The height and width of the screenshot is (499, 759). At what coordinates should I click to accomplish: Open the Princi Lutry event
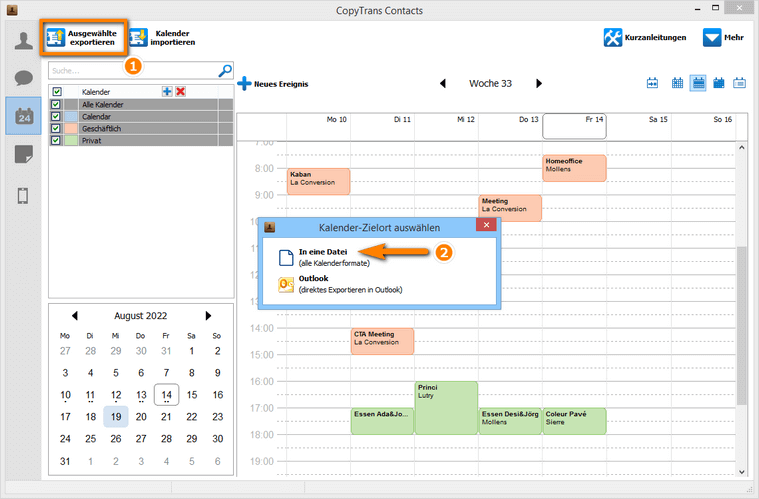[x=446, y=408]
